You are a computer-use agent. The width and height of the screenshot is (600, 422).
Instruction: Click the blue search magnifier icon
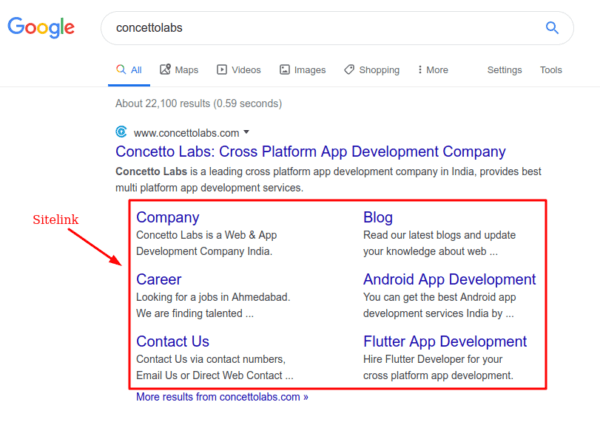click(552, 28)
